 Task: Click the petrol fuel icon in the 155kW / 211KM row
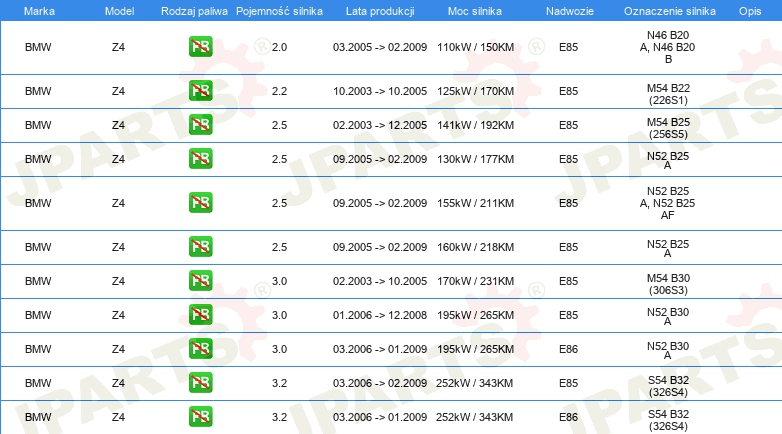click(201, 203)
